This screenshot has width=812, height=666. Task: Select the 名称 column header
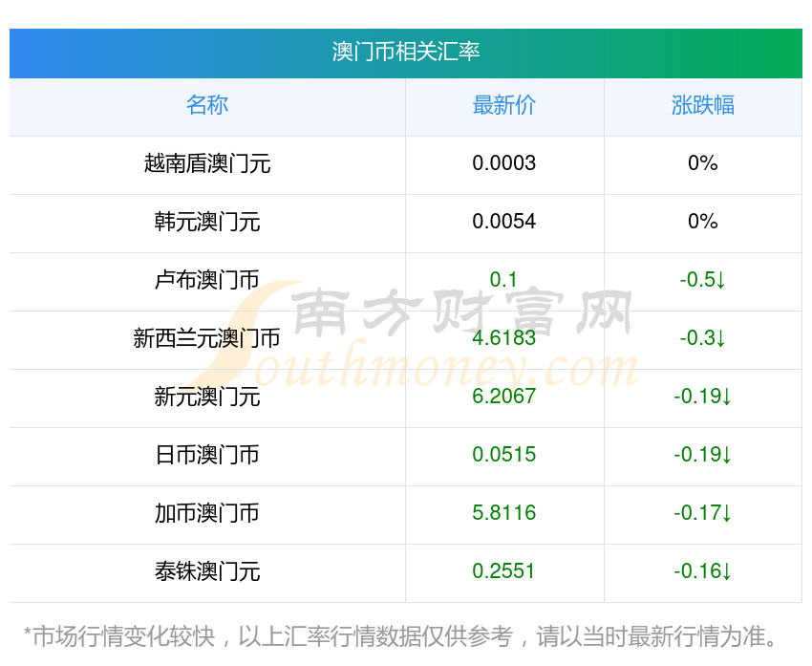pos(207,105)
